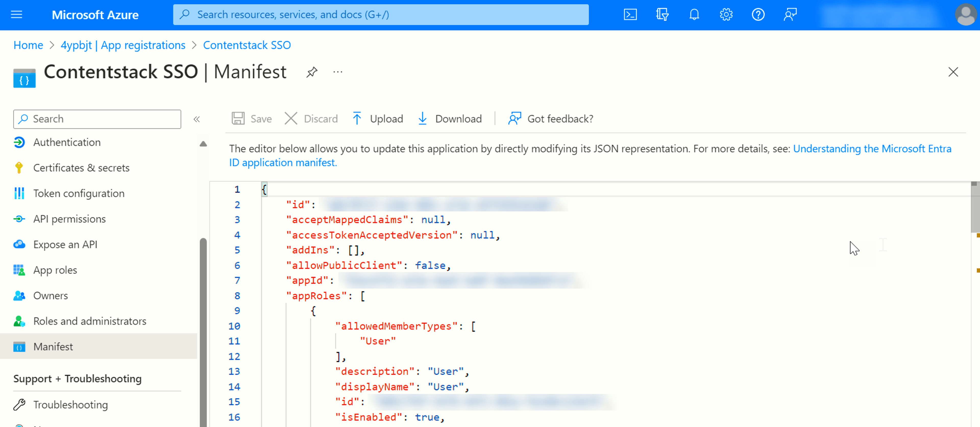The image size is (980, 427).
Task: Open the Cloud Shell icon
Action: tap(630, 15)
